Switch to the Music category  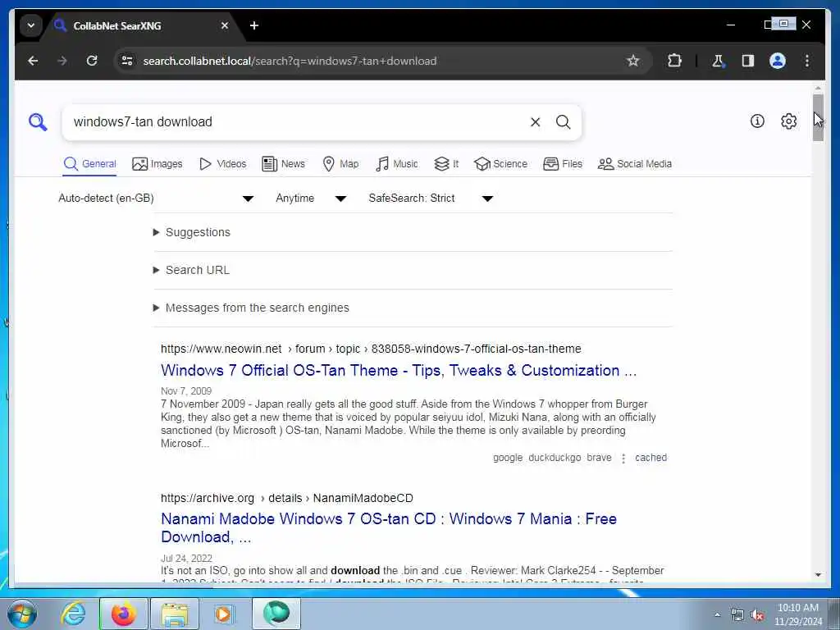coord(397,164)
